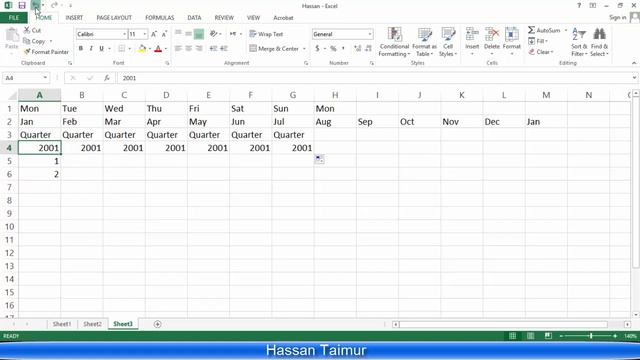Open Cell Styles gallery
The height and width of the screenshot is (360, 640).
click(448, 42)
